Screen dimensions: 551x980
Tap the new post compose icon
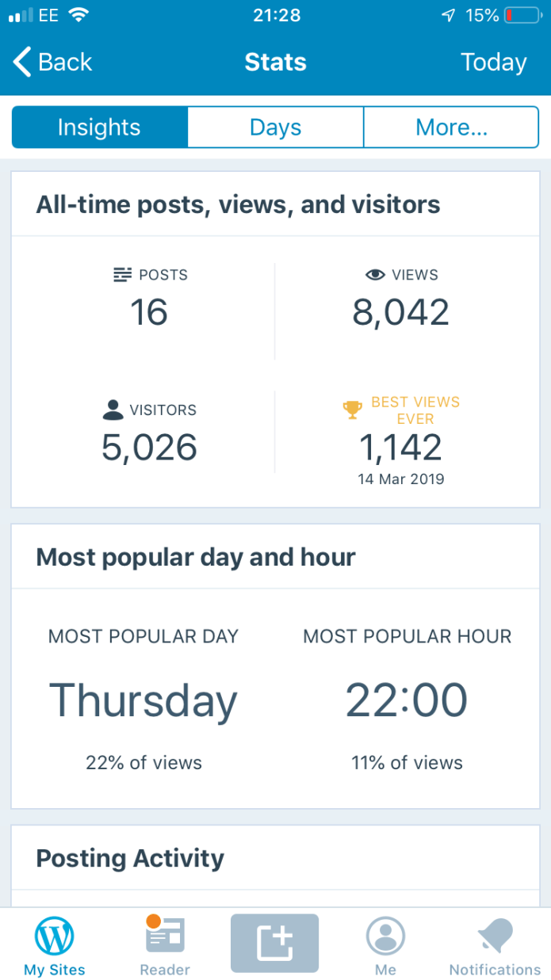274,943
